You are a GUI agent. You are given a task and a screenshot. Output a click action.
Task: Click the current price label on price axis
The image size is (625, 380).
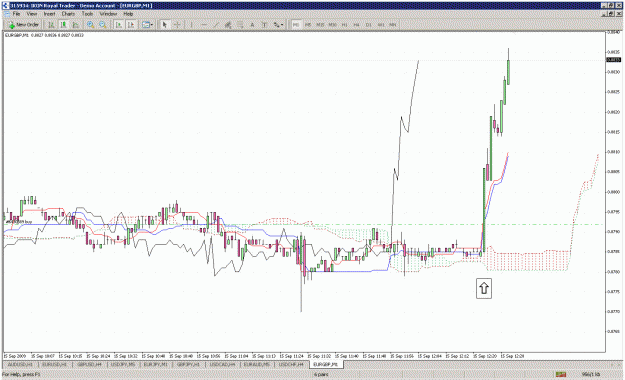click(x=613, y=60)
